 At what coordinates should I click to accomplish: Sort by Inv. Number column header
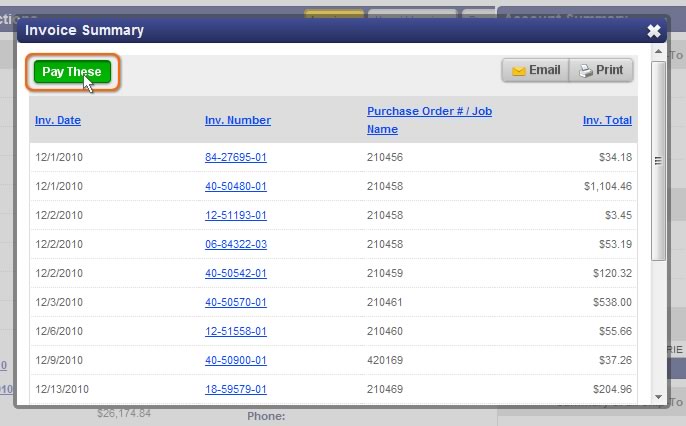click(237, 120)
